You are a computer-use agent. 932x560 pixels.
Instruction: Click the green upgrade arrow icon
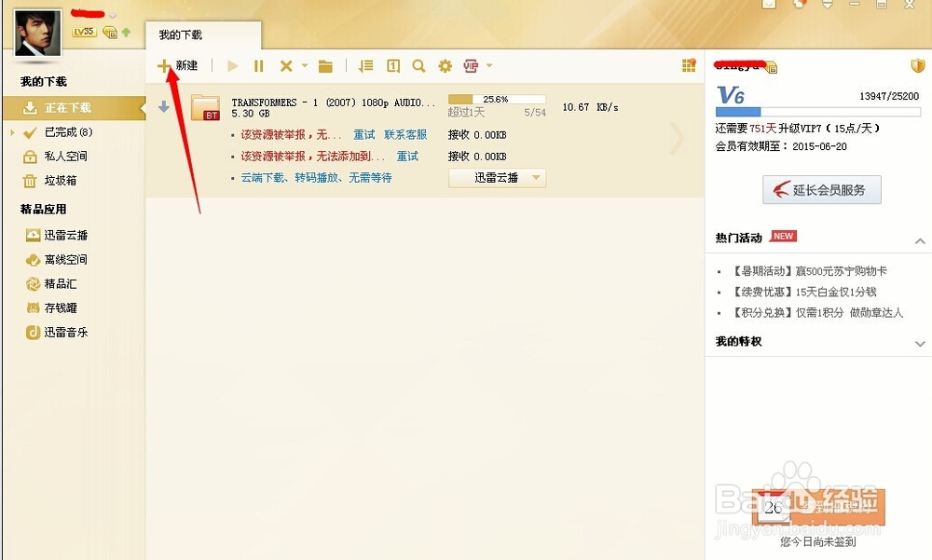(x=126, y=32)
